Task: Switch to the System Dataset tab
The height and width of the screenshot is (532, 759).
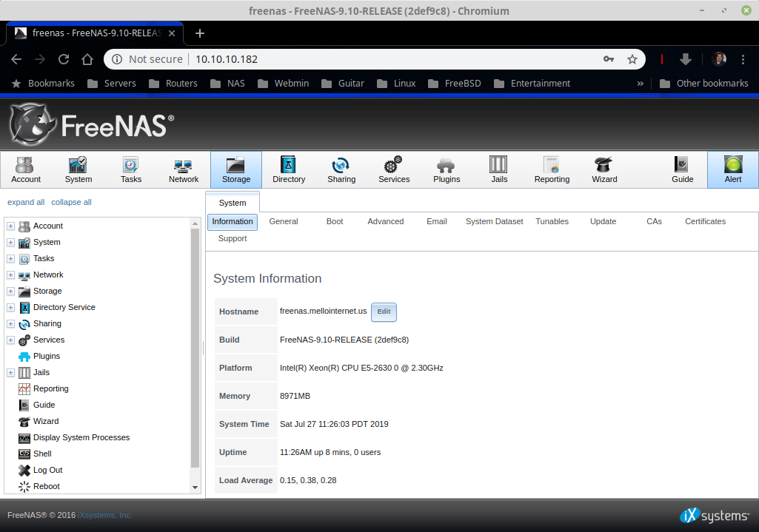Action: tap(494, 221)
